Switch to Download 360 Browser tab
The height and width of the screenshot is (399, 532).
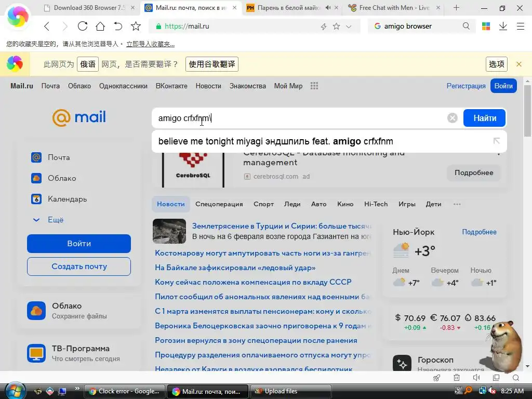tap(89, 7)
